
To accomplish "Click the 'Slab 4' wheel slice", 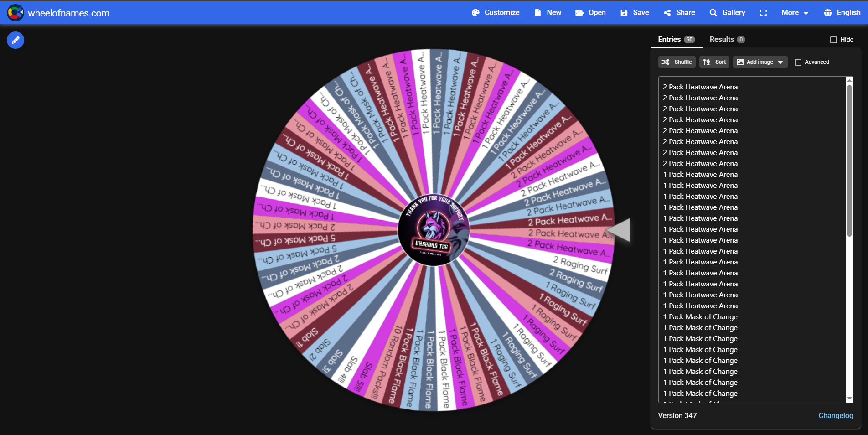I will click(x=348, y=370).
